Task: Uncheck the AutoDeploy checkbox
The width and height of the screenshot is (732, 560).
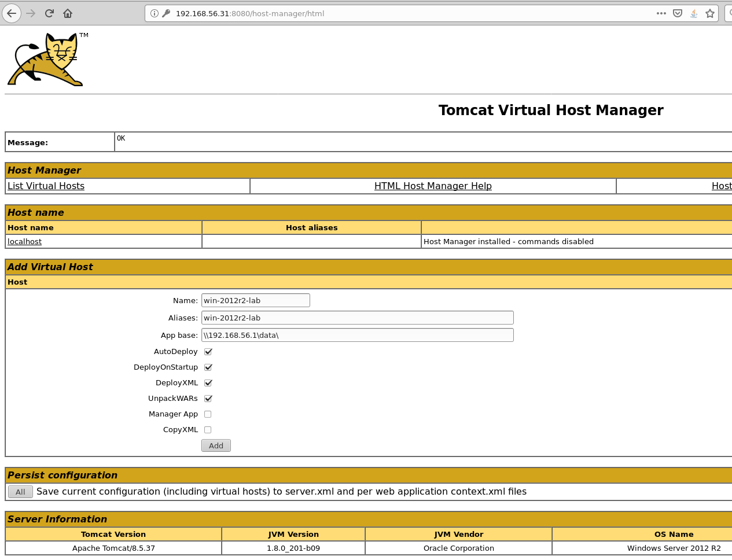Action: pos(208,352)
